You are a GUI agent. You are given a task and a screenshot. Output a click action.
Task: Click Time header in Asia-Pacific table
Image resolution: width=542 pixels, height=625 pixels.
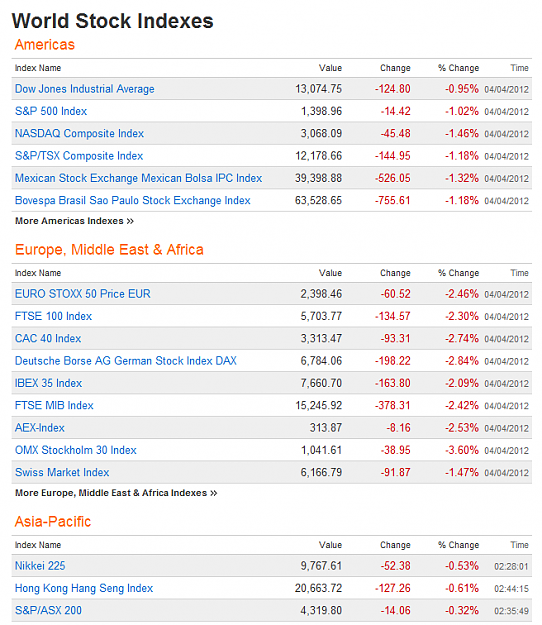pos(520,545)
